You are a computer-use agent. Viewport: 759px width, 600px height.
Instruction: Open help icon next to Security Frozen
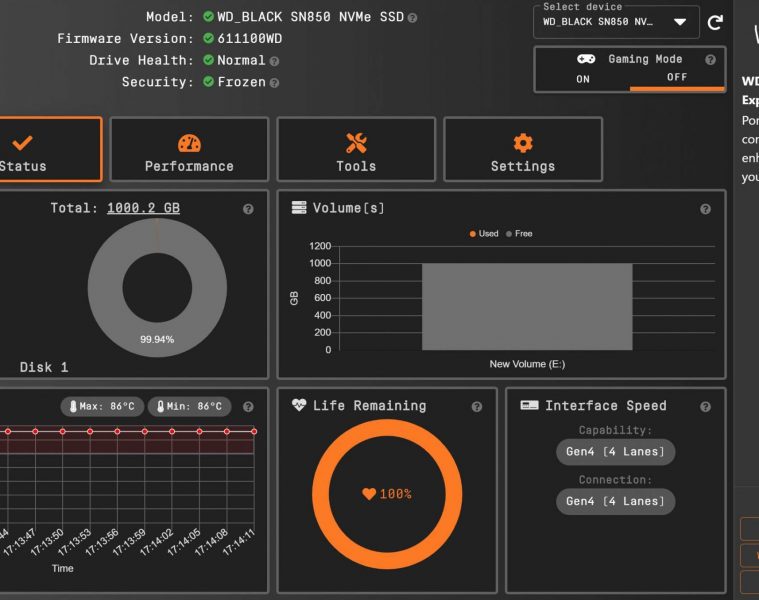(x=274, y=83)
